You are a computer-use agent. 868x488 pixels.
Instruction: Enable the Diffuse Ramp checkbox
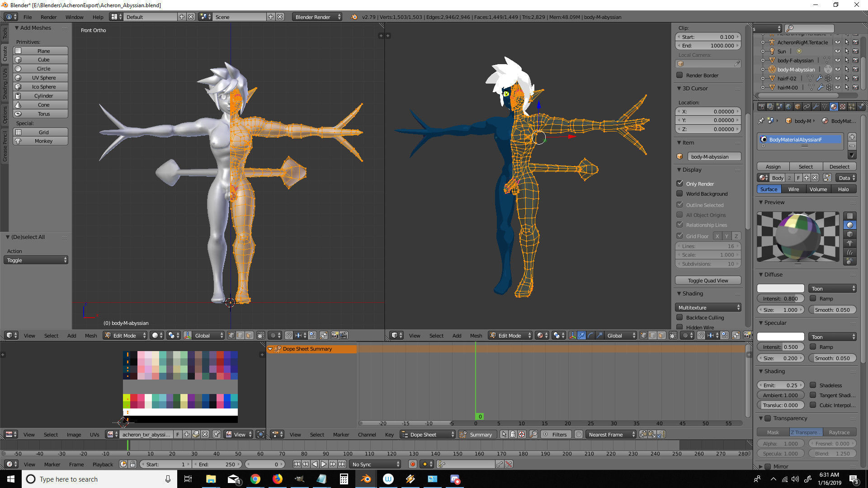813,298
